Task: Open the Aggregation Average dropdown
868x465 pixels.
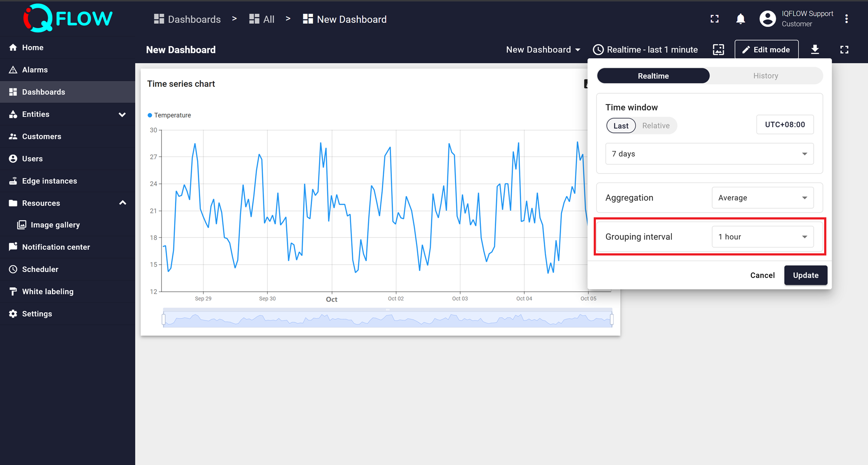Action: point(762,198)
